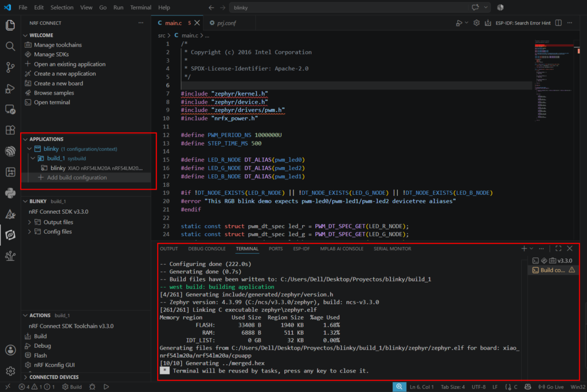
Task: Open the Explorer view in activity bar
Action: coord(10,25)
